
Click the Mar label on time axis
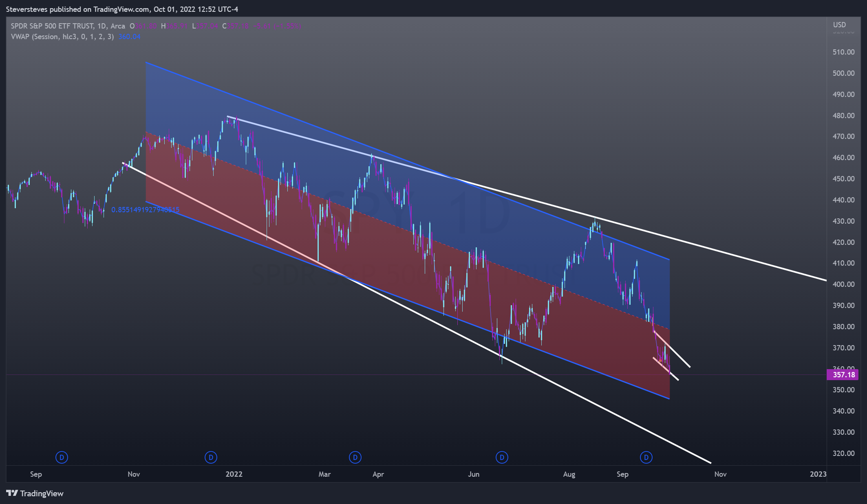point(324,474)
